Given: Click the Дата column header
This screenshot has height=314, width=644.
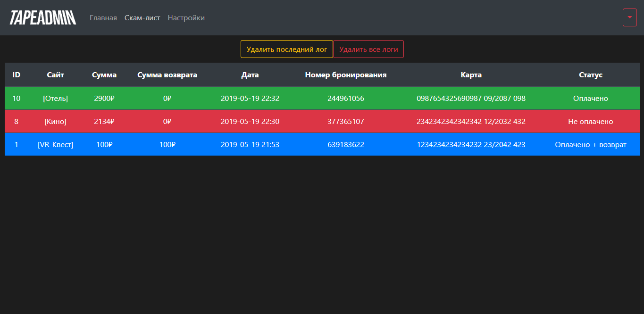Looking at the screenshot, I should pyautogui.click(x=250, y=75).
